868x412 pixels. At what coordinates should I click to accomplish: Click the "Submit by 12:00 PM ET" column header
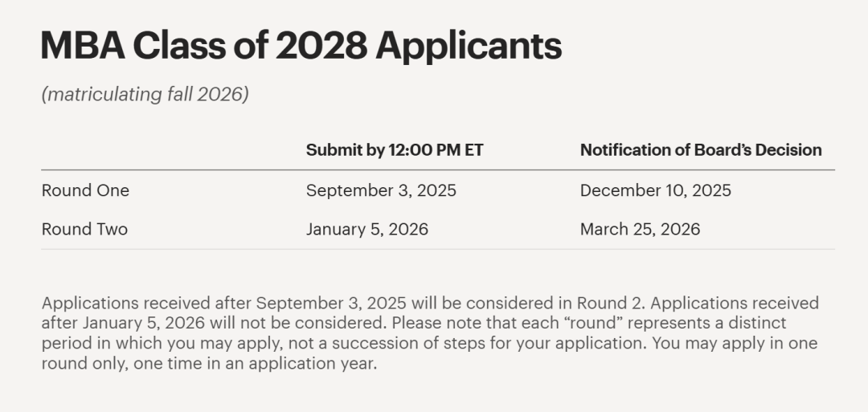tap(395, 150)
